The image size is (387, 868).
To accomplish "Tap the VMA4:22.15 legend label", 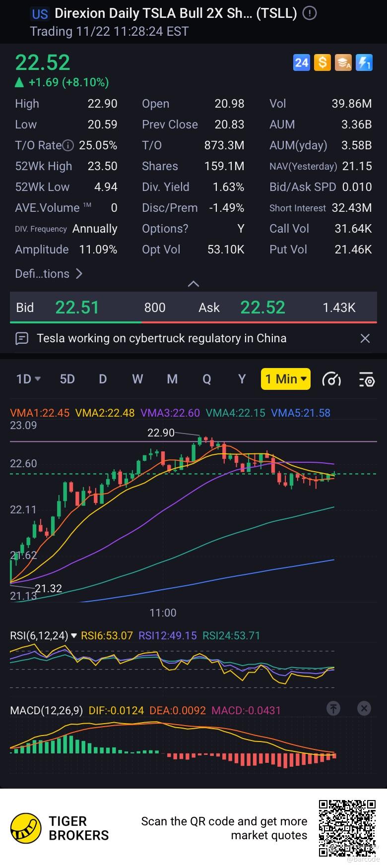I will click(236, 413).
